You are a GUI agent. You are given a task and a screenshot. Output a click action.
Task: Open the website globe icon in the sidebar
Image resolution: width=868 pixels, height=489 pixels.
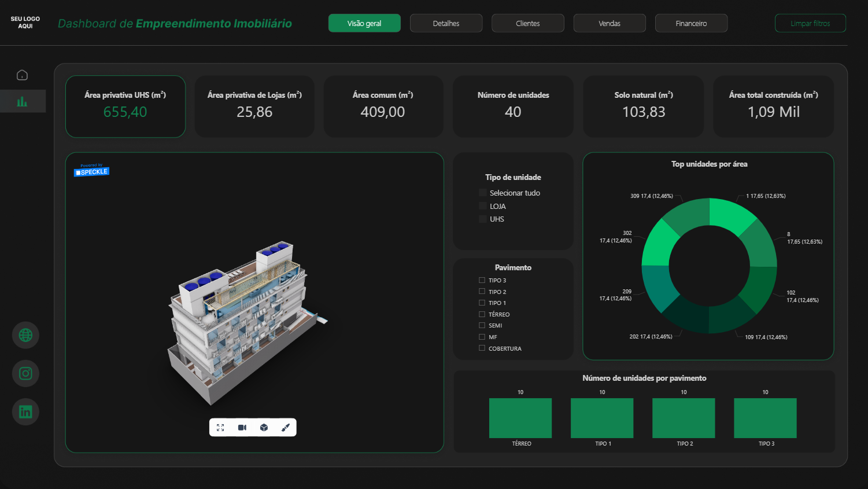(25, 334)
